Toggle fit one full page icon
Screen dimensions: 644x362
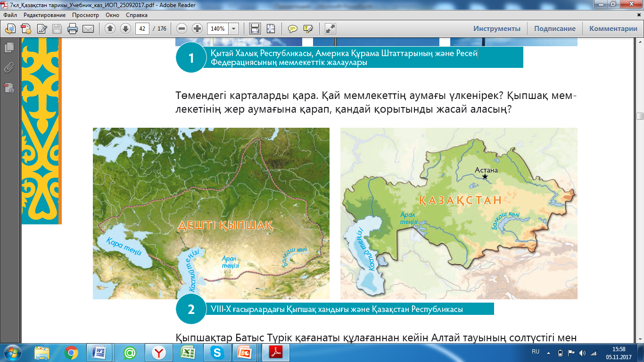[x=271, y=29]
